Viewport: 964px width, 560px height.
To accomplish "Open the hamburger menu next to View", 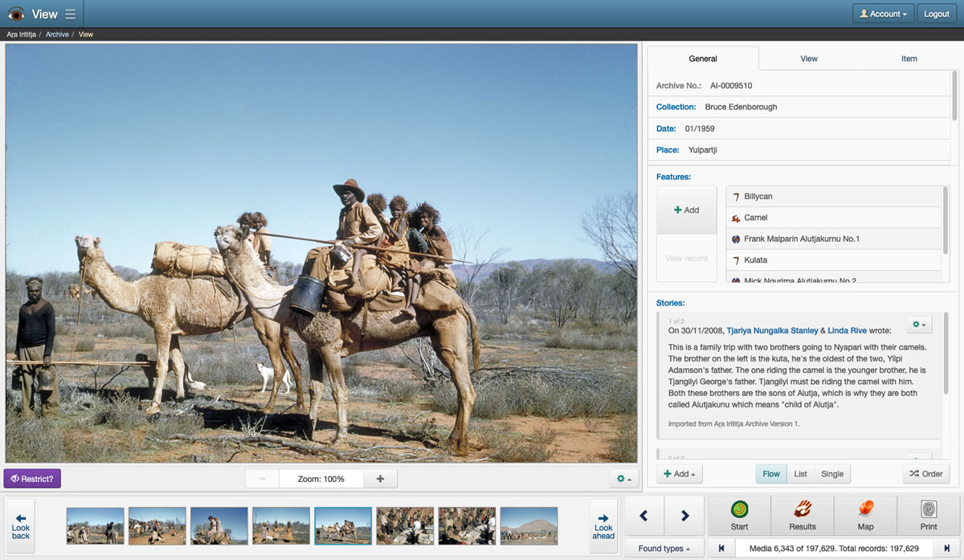I will pyautogui.click(x=71, y=14).
